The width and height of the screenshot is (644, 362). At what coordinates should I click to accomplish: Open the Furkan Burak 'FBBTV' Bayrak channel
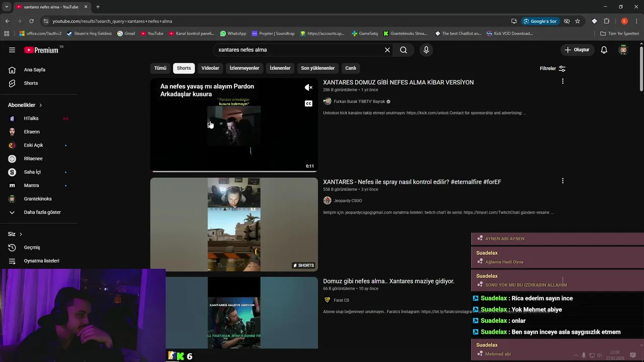(x=359, y=102)
